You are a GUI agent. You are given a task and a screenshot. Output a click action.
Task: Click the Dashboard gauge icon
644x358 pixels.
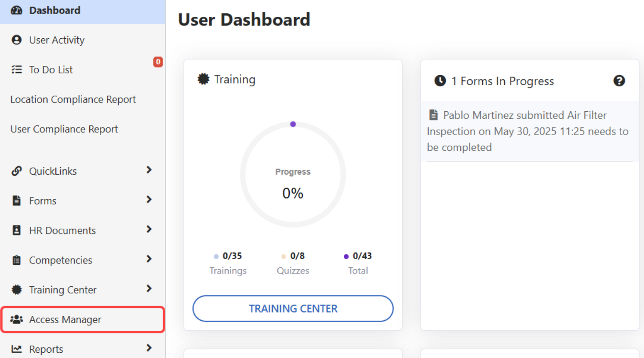pos(17,10)
